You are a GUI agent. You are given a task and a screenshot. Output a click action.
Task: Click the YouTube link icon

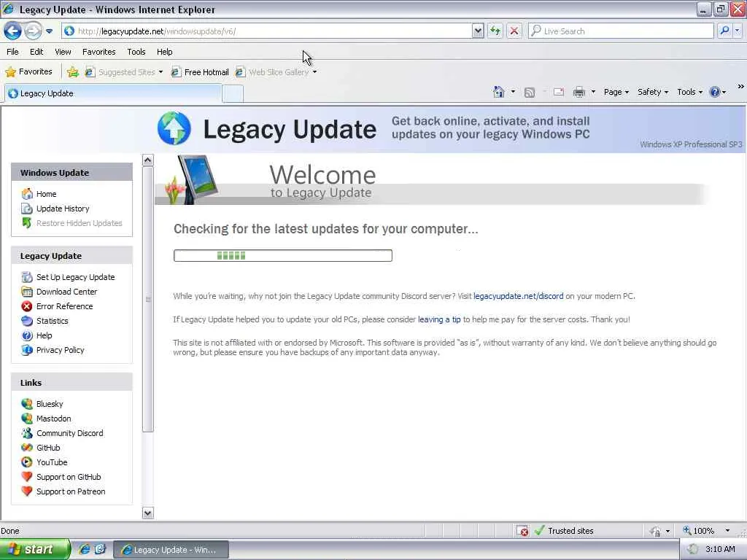[27, 462]
